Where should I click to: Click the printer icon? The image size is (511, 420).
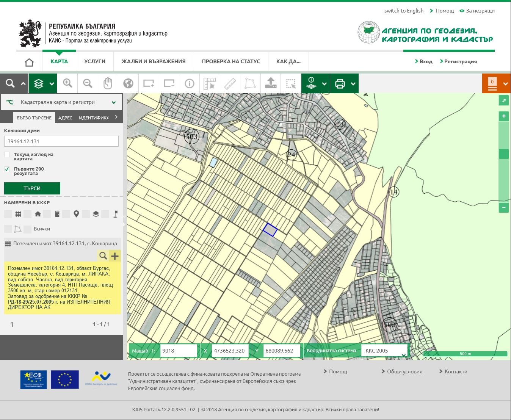tap(340, 83)
